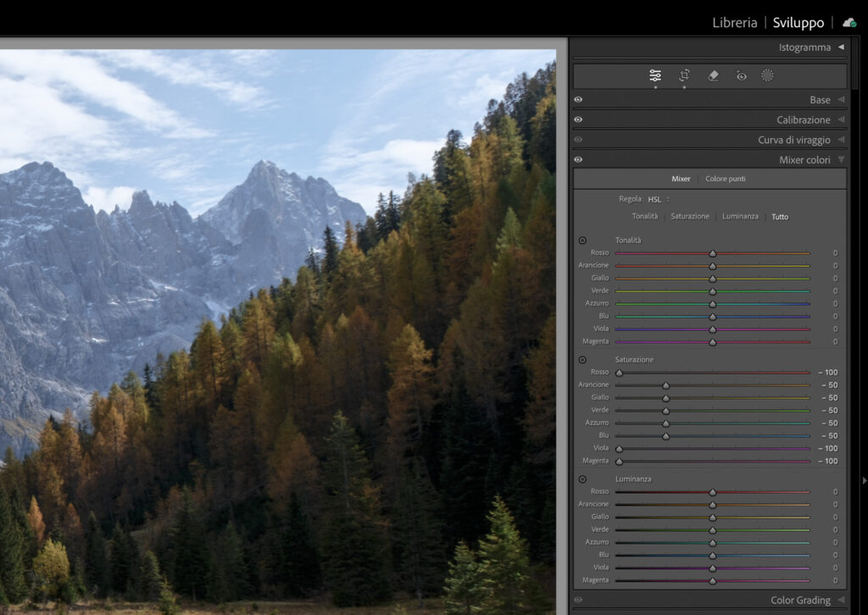This screenshot has width=868, height=615.
Task: Open the cloud sync status icon
Action: [849, 23]
